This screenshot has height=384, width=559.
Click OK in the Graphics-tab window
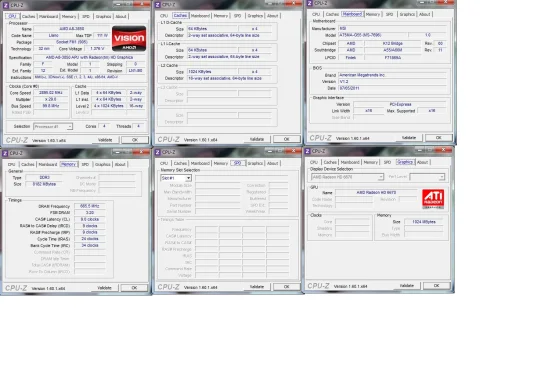point(436,286)
